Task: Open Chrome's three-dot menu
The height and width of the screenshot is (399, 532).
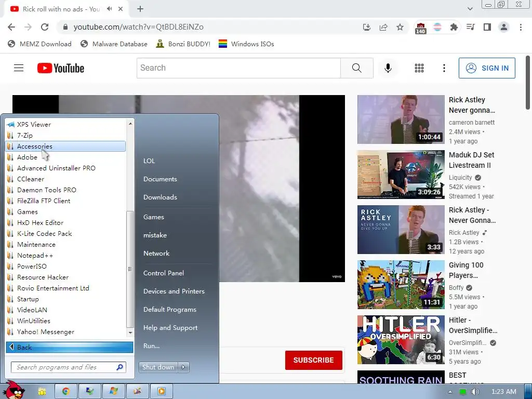Action: 521,27
